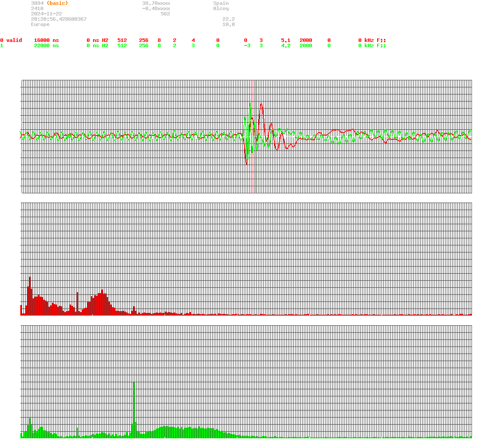Click the red row's 2000 value
This screenshot has width=483, height=448.
pyautogui.click(x=306, y=41)
